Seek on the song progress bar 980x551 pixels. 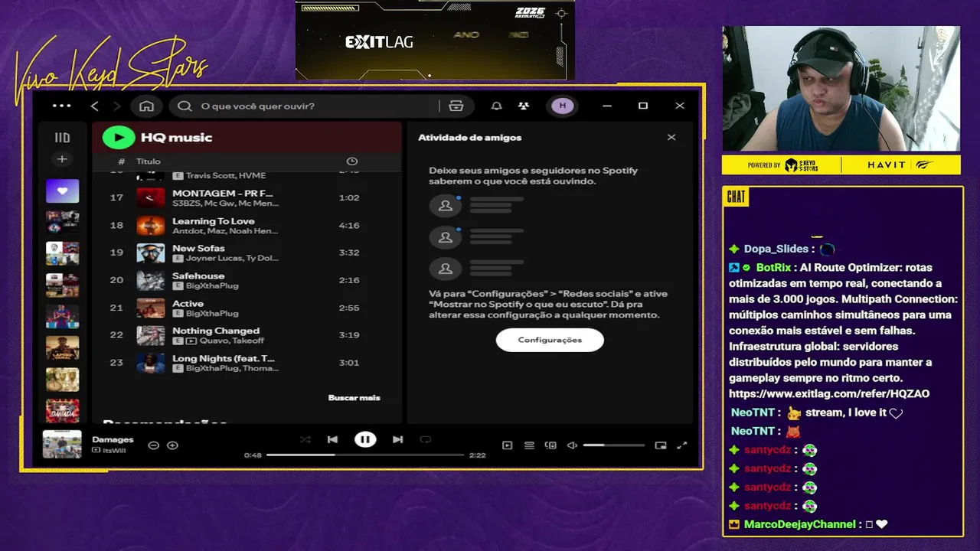coord(365,455)
